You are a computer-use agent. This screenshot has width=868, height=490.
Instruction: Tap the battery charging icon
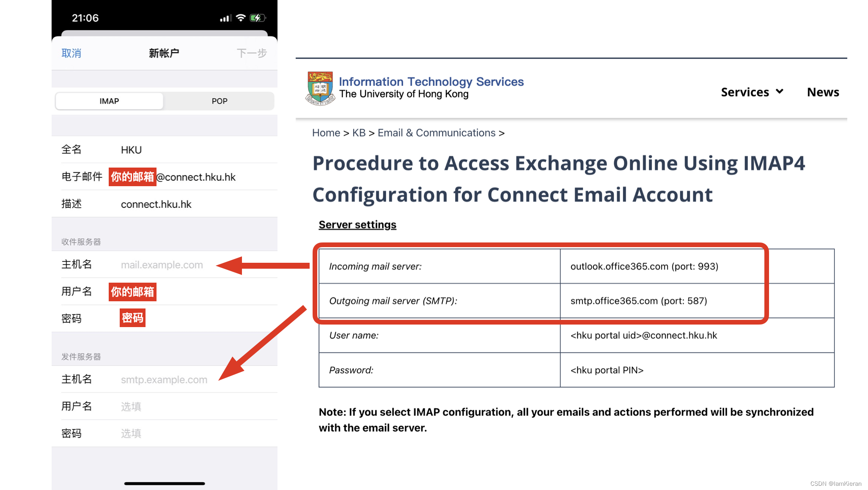[x=257, y=18]
